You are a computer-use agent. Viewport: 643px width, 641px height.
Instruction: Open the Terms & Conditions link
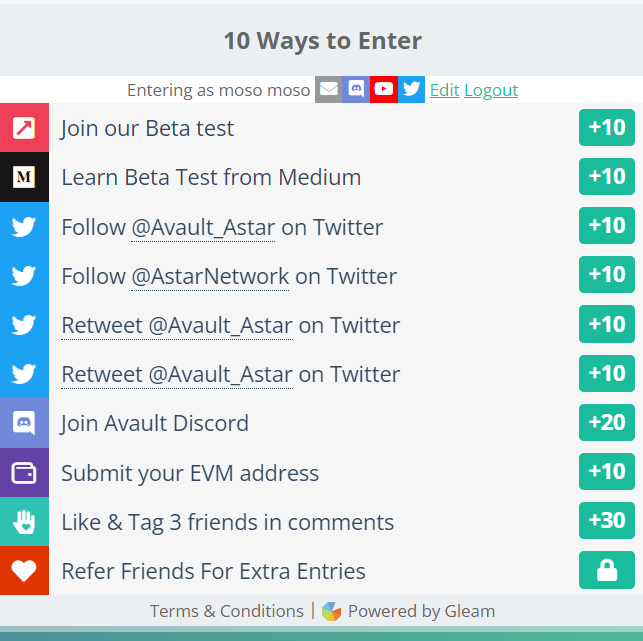click(227, 611)
